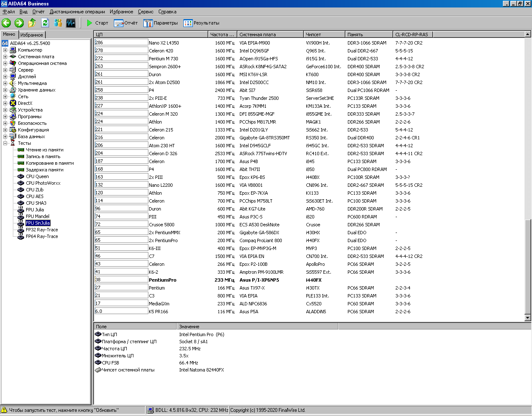Click the green Forward arrow icon
532x416 pixels.
[x=19, y=23]
